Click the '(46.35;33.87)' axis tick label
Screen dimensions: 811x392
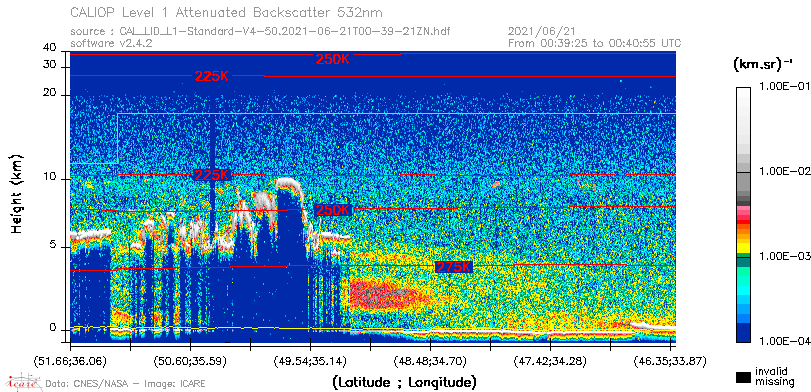point(669,360)
